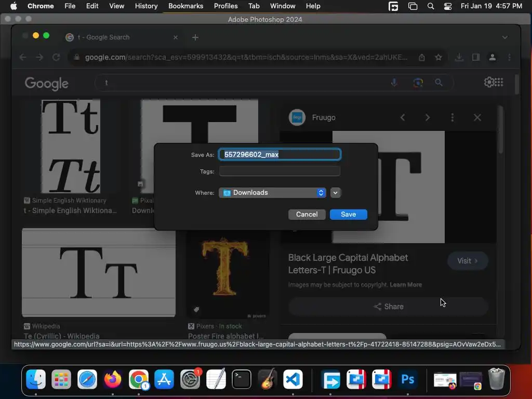The width and height of the screenshot is (532, 399).
Task: Close the Fruugo image preview panel
Action: [477, 117]
